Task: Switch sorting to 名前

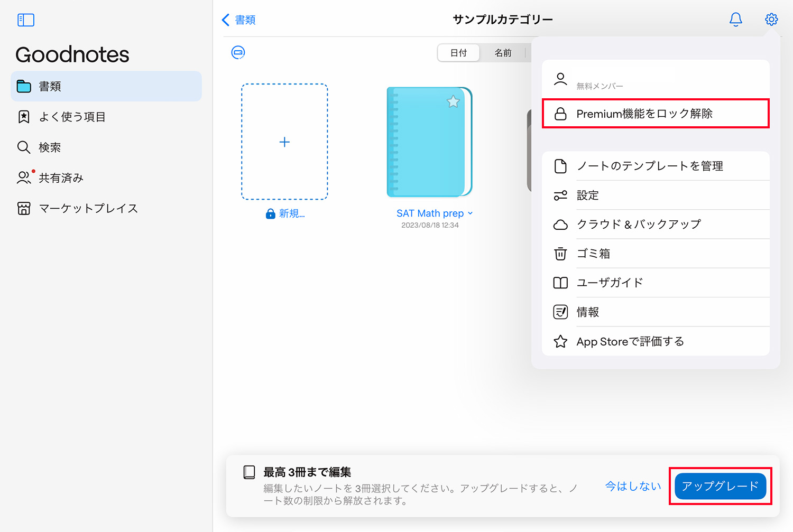Action: (504, 53)
